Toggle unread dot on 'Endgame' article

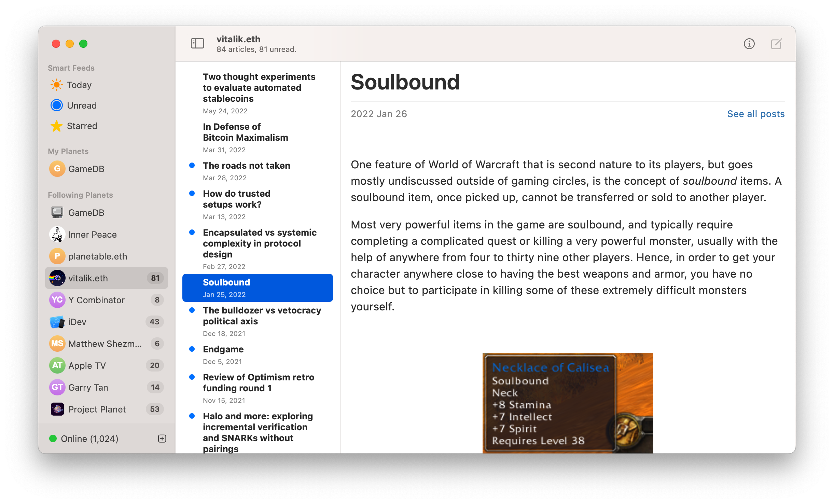tap(192, 349)
